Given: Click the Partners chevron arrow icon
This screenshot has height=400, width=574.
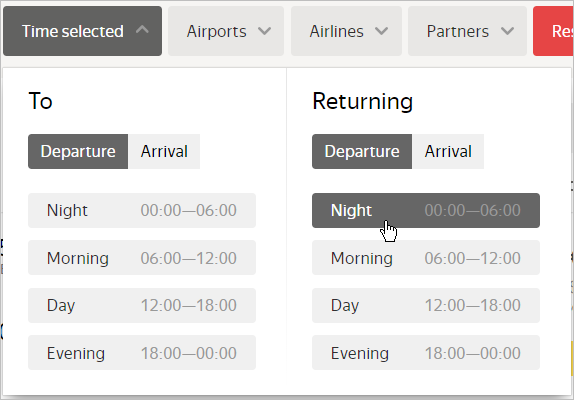Looking at the screenshot, I should tap(507, 31).
